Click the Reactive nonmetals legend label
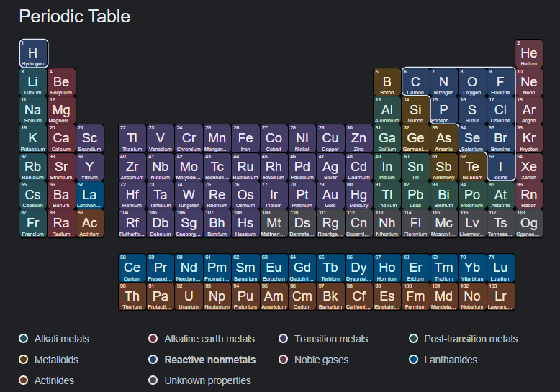The height and width of the screenshot is (392, 560). pos(209,360)
